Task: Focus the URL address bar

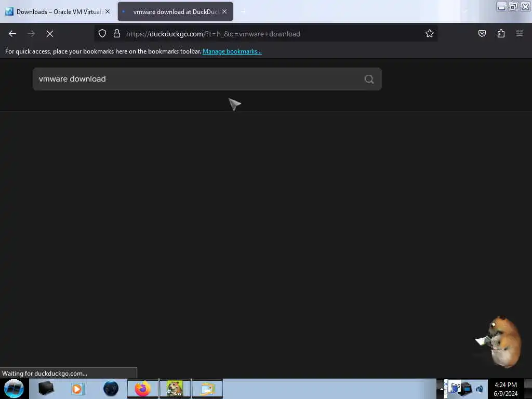Action: 266,34
